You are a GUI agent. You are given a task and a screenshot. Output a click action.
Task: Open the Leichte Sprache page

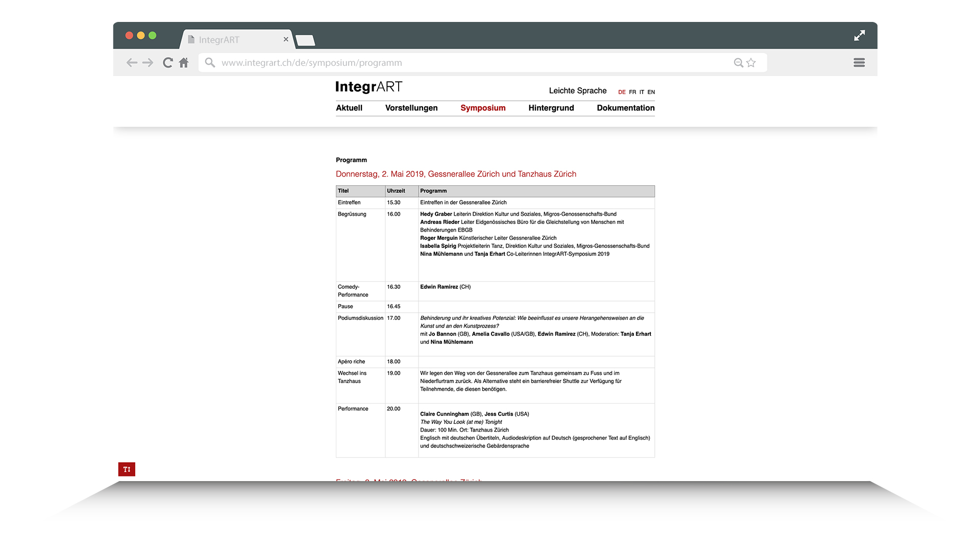577,91
